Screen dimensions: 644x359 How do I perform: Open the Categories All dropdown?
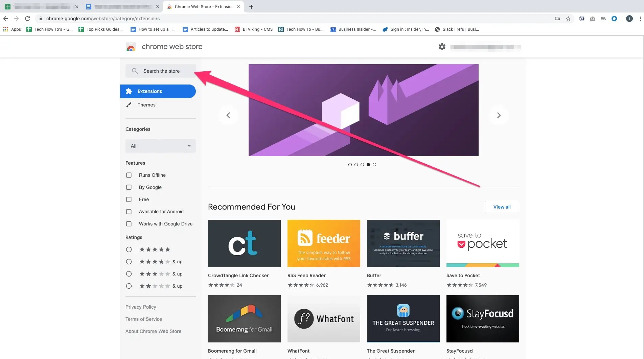[x=161, y=146]
